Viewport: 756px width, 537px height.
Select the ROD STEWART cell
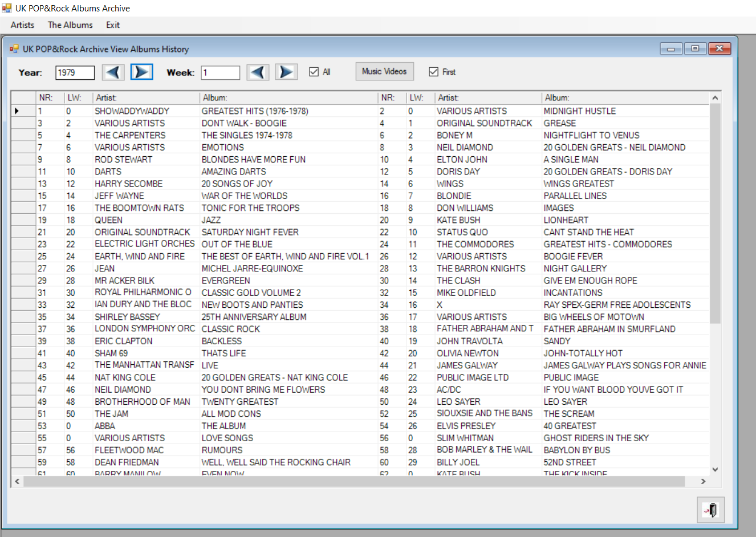[146, 160]
